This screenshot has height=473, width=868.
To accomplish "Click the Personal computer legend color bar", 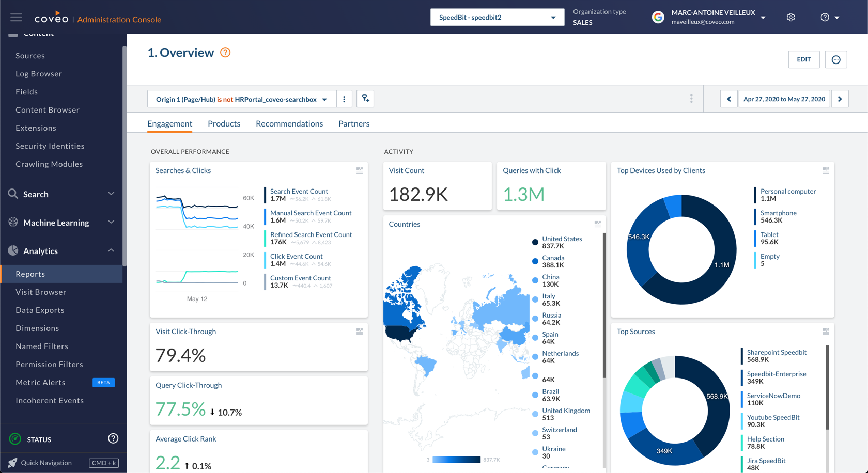I will point(755,195).
